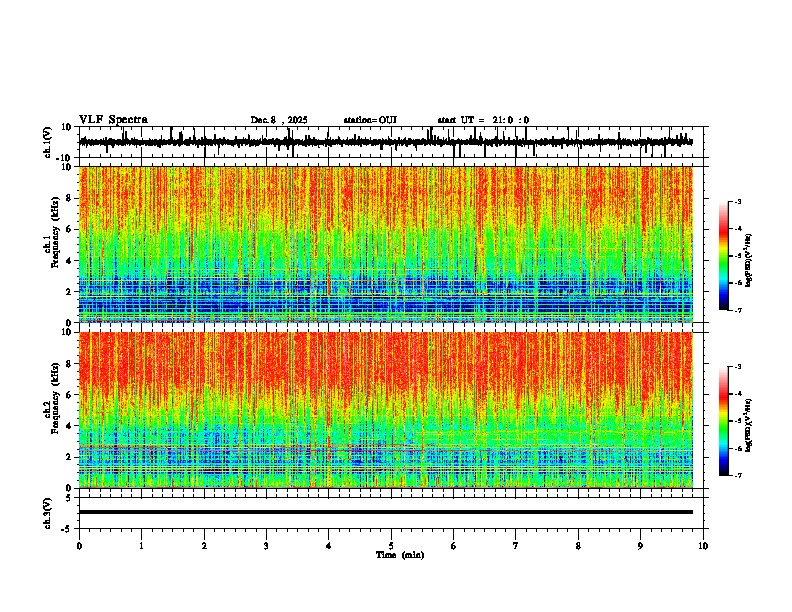792x612 pixels.
Task: Click the ch.2 spectrogram color scale bar
Action: coord(723,421)
